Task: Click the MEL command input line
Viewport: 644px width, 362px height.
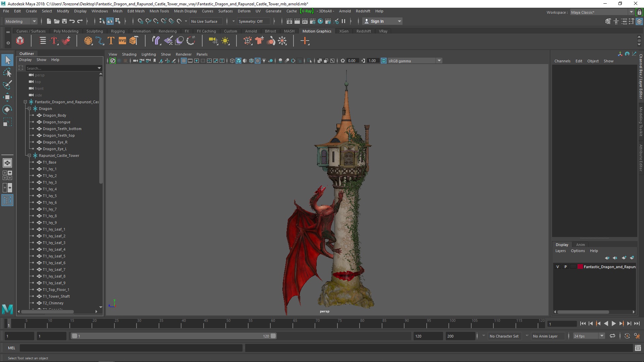Action: 131,348
